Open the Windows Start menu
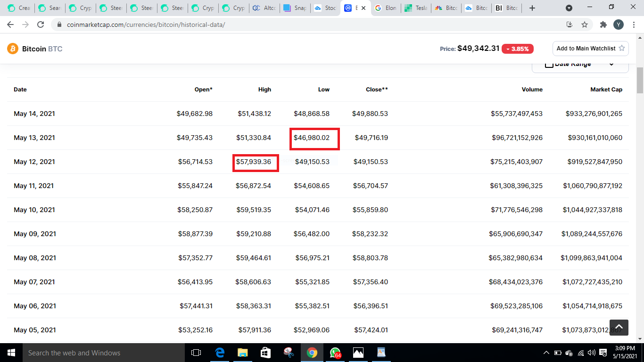Viewport: 644px width, 362px height. pos(11,353)
